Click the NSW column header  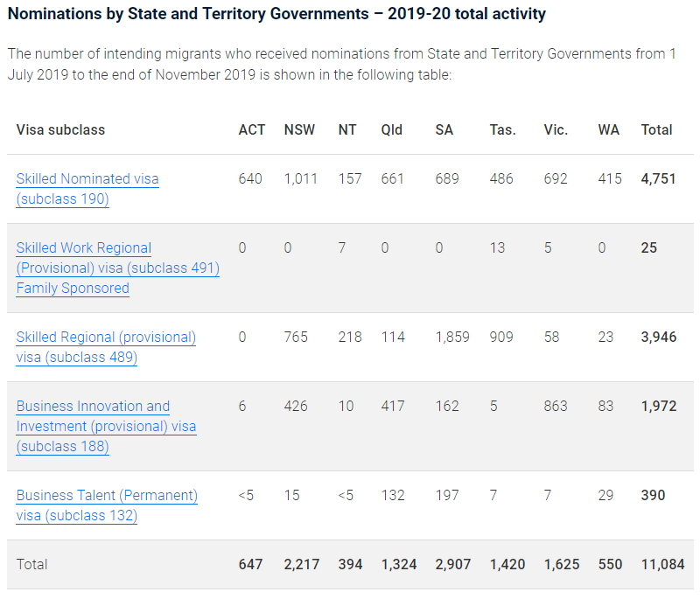point(299,129)
